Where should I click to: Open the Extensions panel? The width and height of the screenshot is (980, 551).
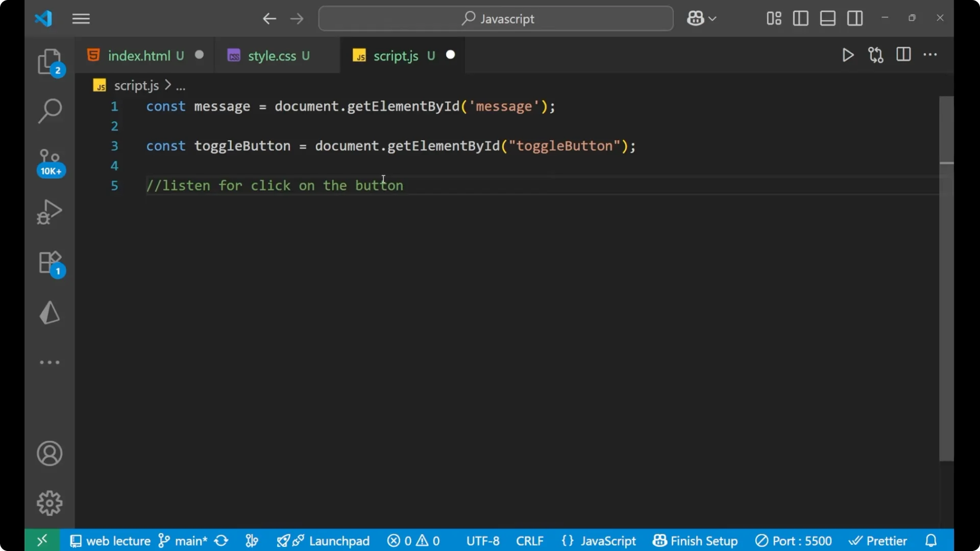tap(50, 263)
